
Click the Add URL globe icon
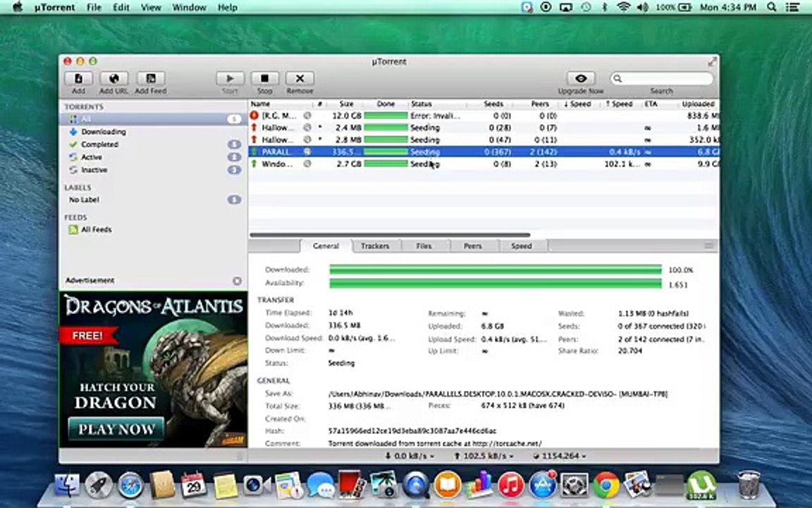[x=114, y=79]
